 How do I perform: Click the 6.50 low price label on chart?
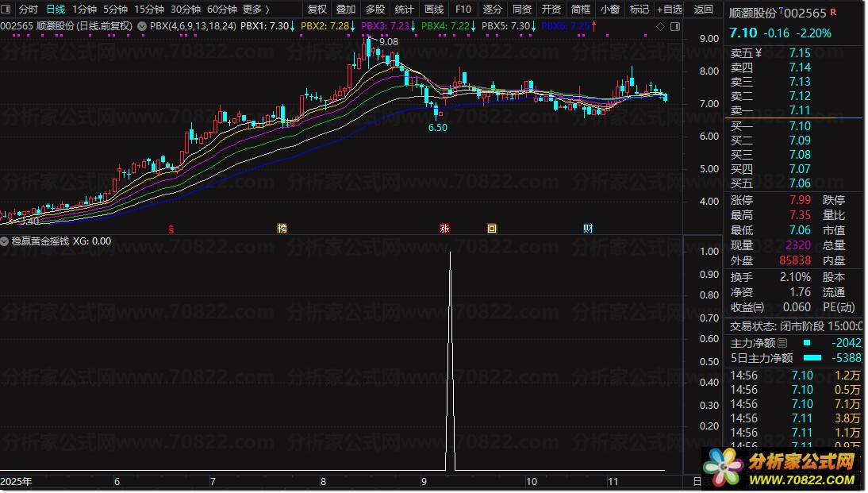pyautogui.click(x=437, y=127)
